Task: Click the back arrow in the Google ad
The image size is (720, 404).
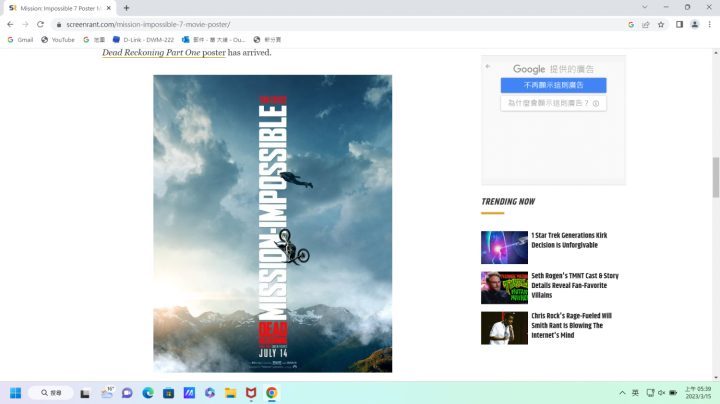Action: tap(488, 67)
